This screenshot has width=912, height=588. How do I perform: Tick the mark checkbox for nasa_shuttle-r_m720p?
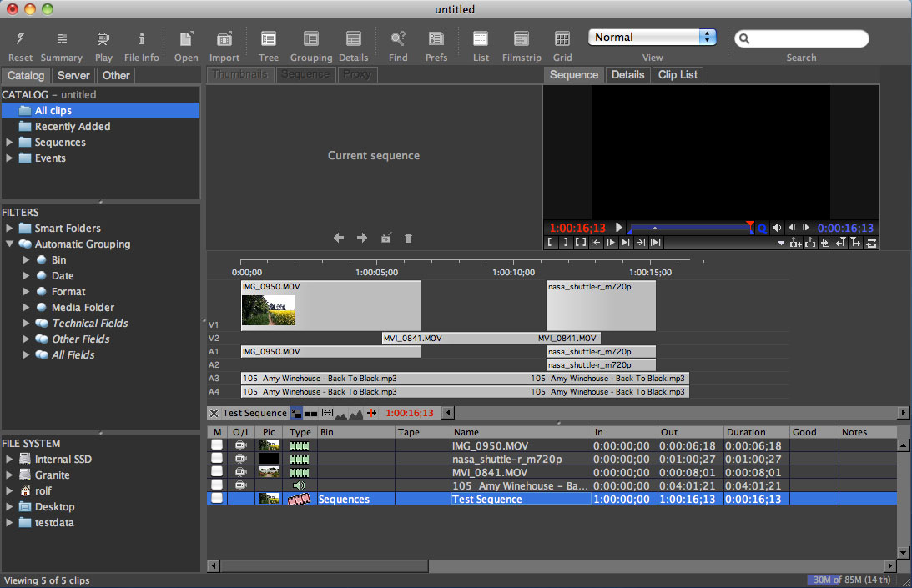pos(217,458)
